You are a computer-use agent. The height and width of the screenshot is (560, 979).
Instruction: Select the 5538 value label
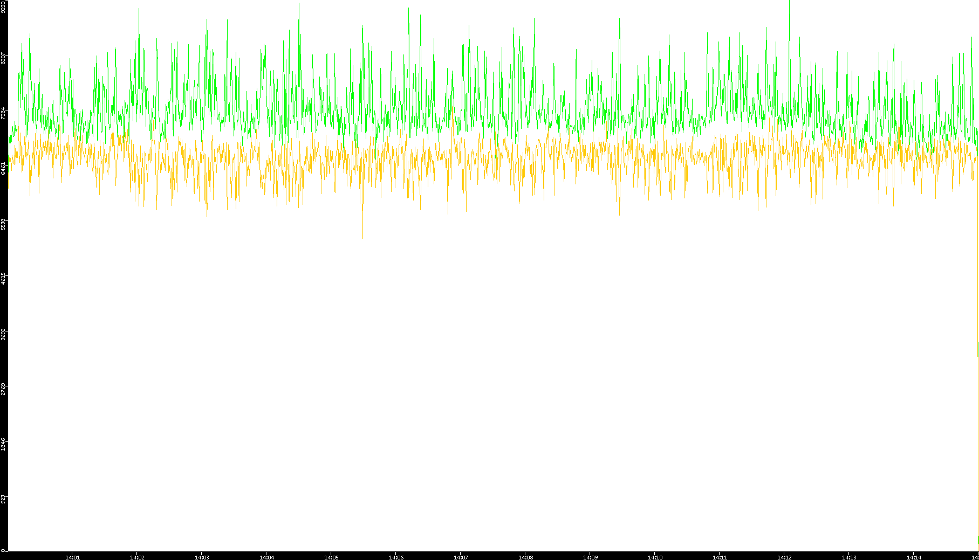[x=4, y=223]
